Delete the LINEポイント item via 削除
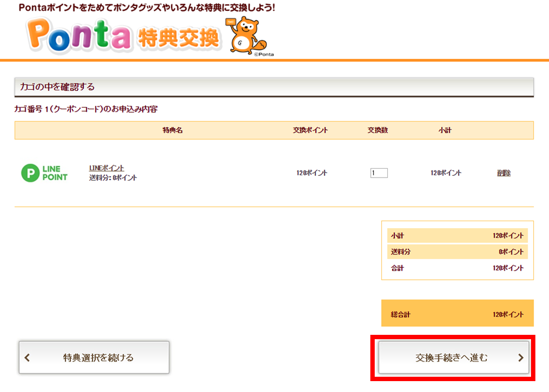The height and width of the screenshot is (392, 549). [504, 173]
